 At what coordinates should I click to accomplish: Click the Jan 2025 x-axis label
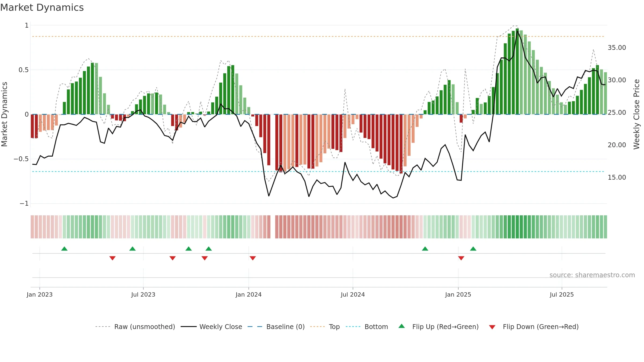tap(458, 294)
